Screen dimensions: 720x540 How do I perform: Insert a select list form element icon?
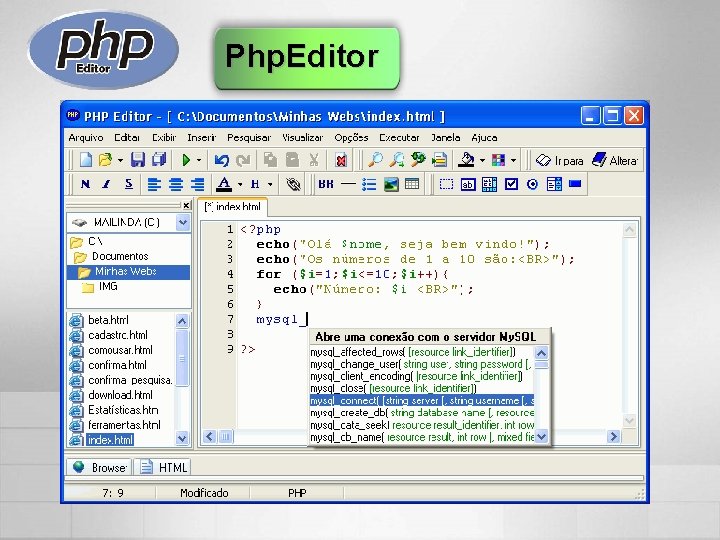[554, 184]
